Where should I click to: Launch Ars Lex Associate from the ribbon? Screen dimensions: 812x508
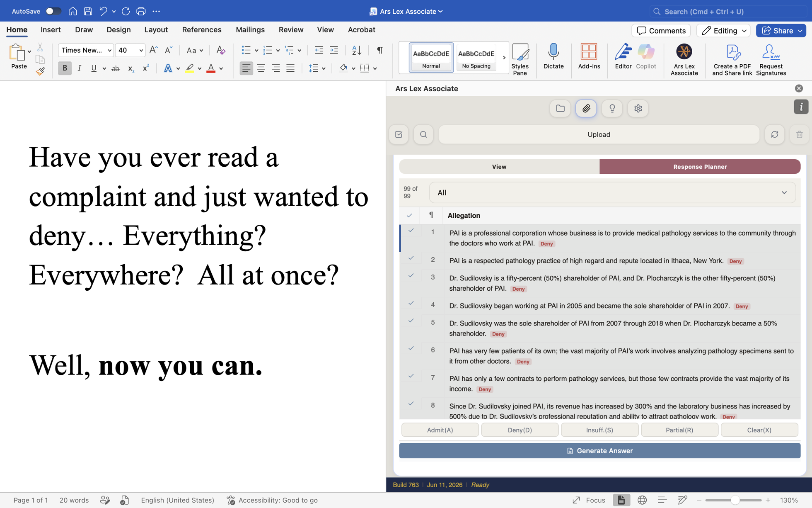tap(684, 60)
